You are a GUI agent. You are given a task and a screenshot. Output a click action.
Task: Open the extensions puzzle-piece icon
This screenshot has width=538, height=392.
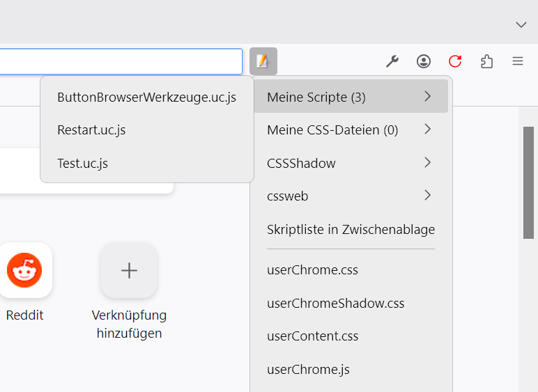click(487, 61)
